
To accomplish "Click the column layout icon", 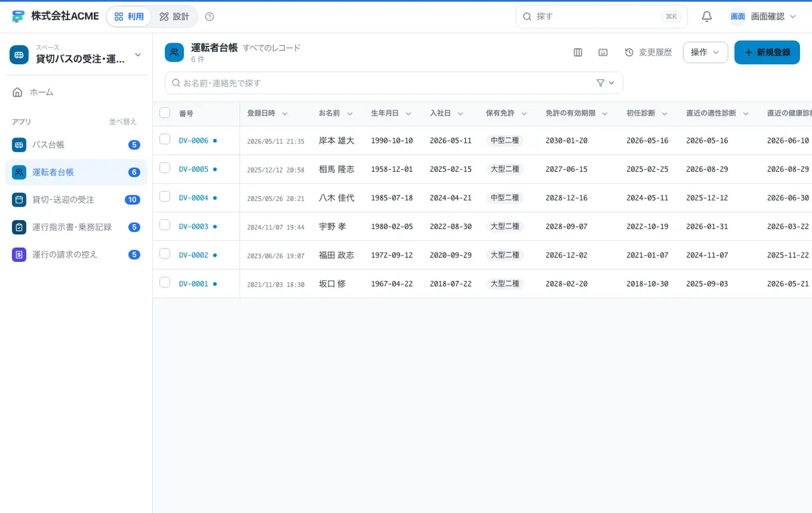I will pyautogui.click(x=578, y=53).
